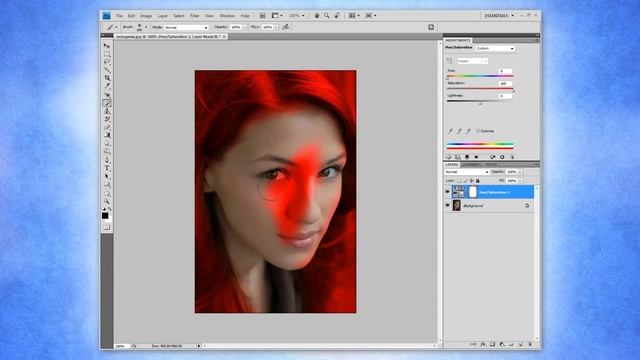Click the Photoshop logo icon
640x360 pixels.
[107, 16]
